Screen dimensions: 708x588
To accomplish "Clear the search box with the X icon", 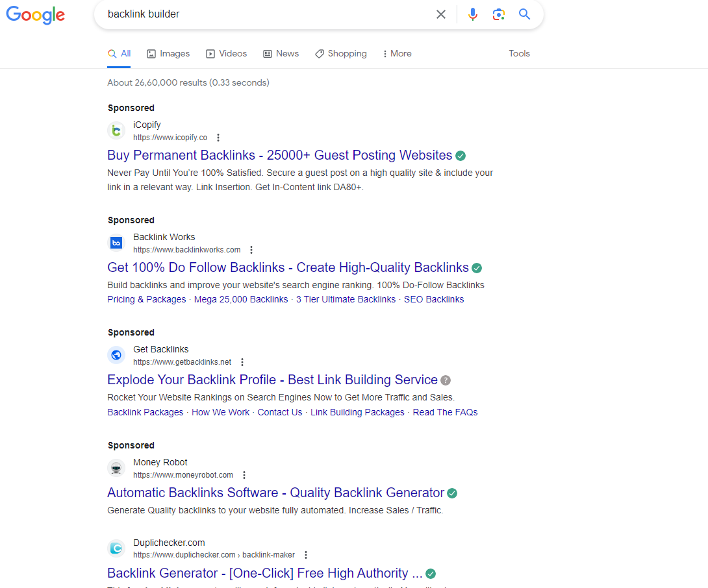I will pos(440,14).
